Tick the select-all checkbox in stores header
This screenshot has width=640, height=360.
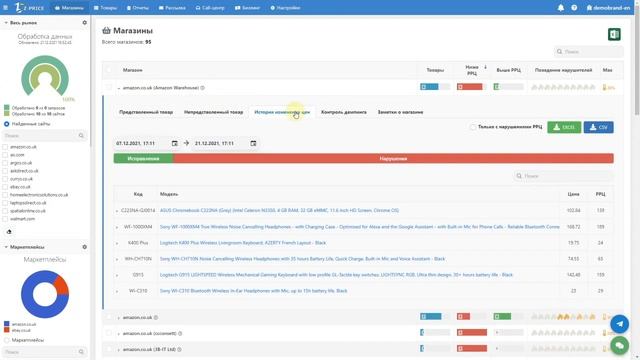tap(109, 70)
